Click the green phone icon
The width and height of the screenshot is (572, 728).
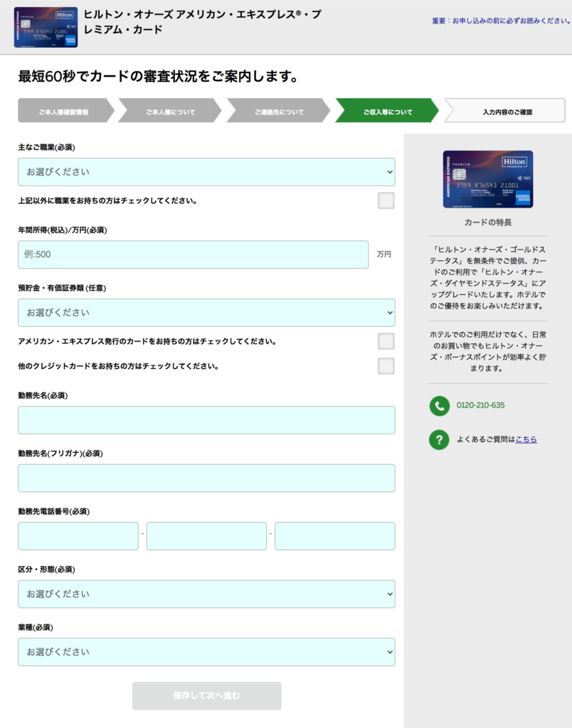[x=439, y=406]
